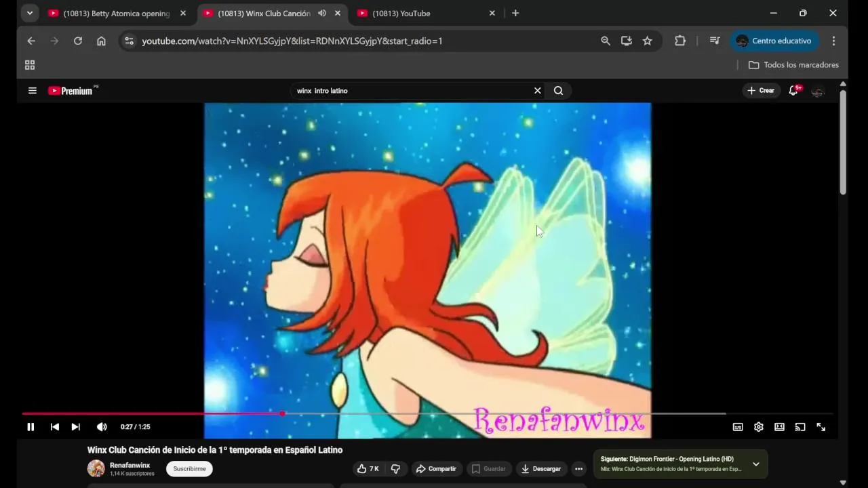Open Todos los marcadores folder
The width and height of the screenshot is (868, 488).
(793, 65)
